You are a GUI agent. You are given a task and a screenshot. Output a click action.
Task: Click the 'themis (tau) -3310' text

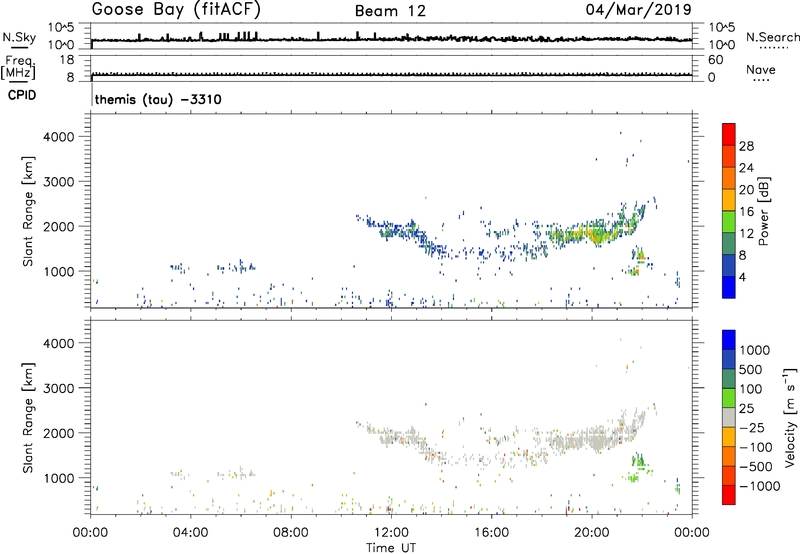[x=158, y=99]
